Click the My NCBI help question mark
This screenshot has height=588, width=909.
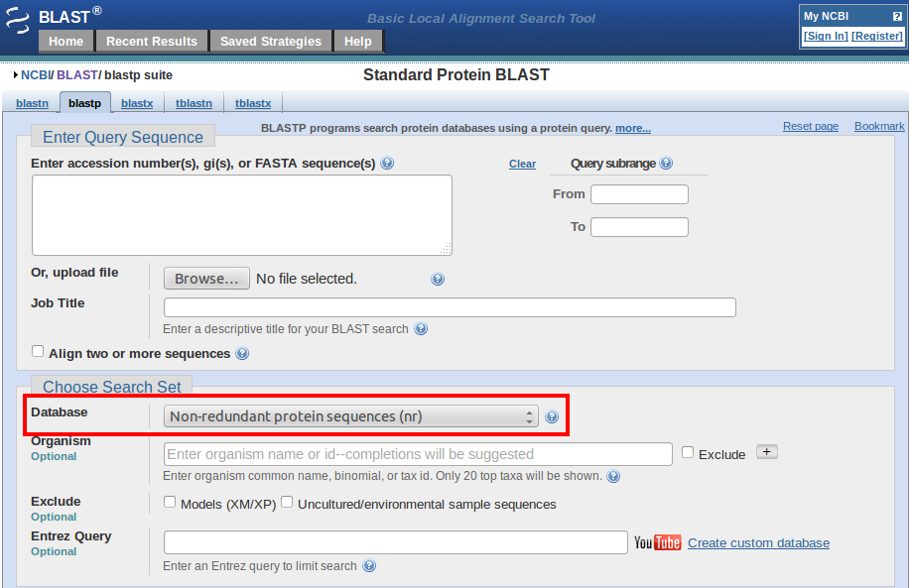coord(898,16)
